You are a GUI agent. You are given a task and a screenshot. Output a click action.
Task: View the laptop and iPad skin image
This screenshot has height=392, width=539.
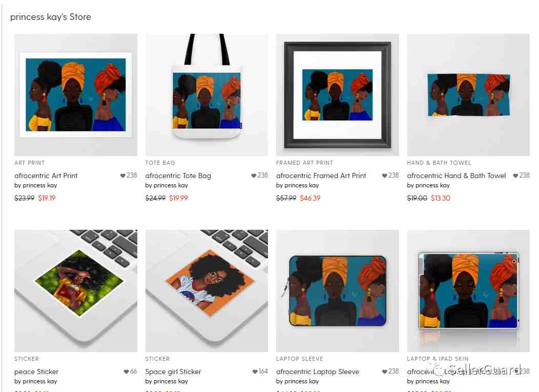pyautogui.click(x=468, y=291)
